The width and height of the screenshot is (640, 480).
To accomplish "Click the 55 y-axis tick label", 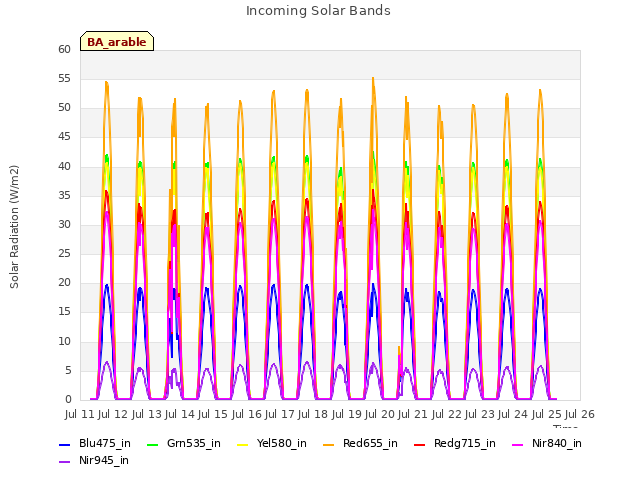I will (64, 78).
